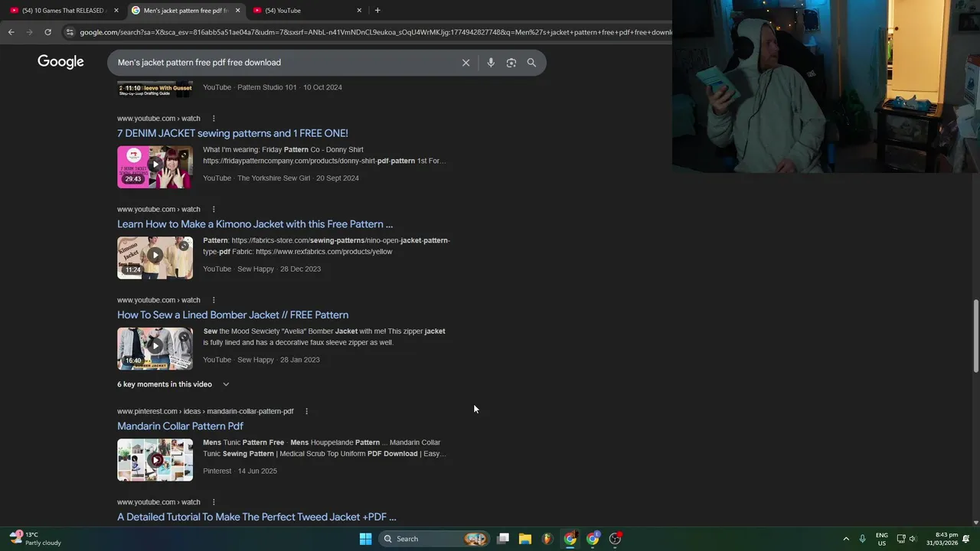Open Detailed Tutorial Perfect Tweed Jacket link
Image resolution: width=980 pixels, height=551 pixels.
pyautogui.click(x=256, y=517)
